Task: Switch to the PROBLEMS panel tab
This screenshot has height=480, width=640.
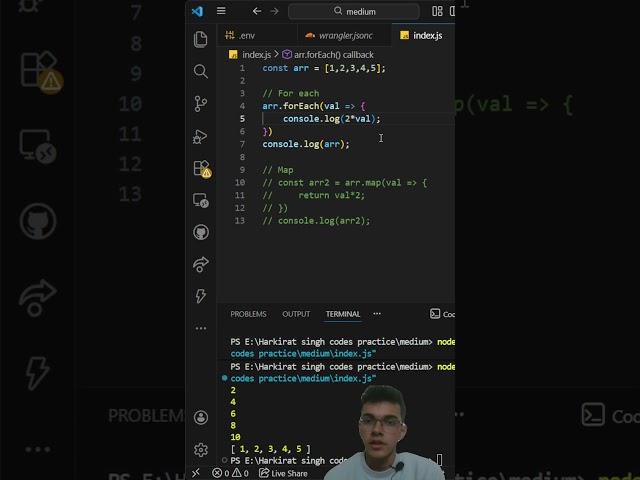Action: pyautogui.click(x=248, y=314)
